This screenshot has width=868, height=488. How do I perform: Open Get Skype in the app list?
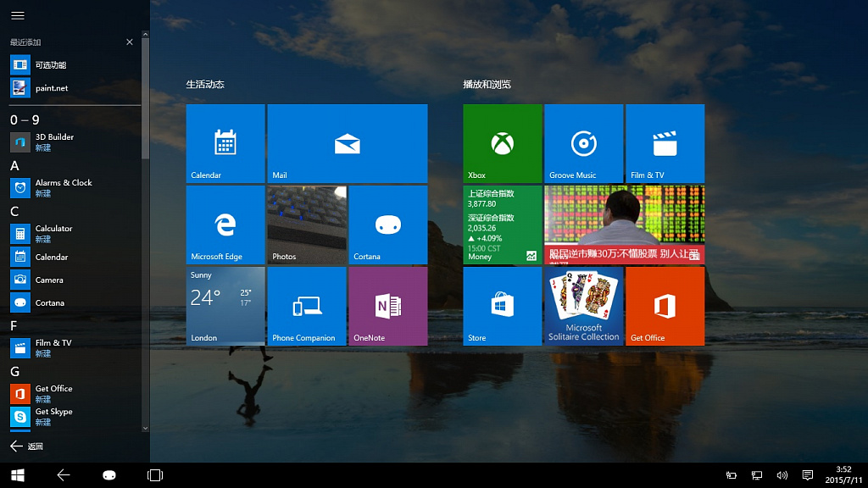pos(75,417)
